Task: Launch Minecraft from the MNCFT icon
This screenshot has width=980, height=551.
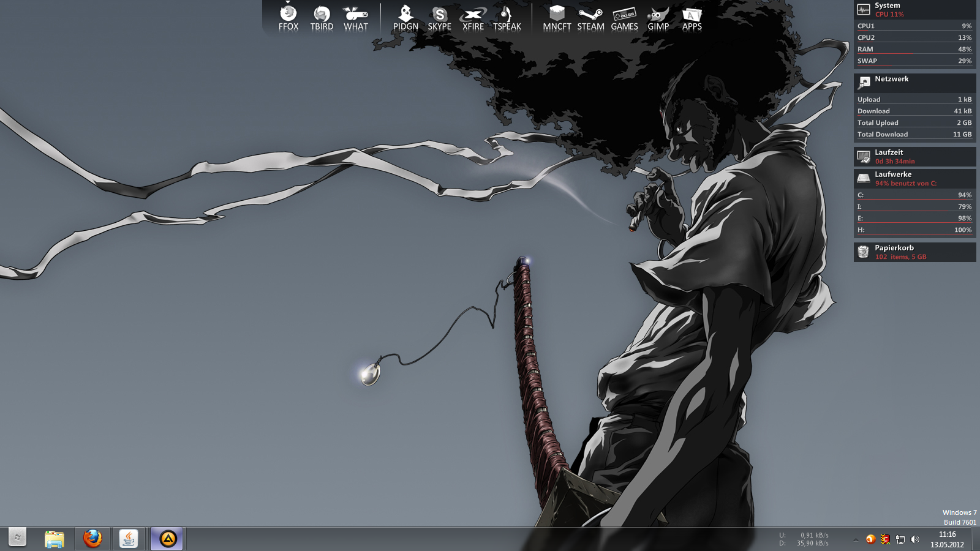Action: point(557,18)
